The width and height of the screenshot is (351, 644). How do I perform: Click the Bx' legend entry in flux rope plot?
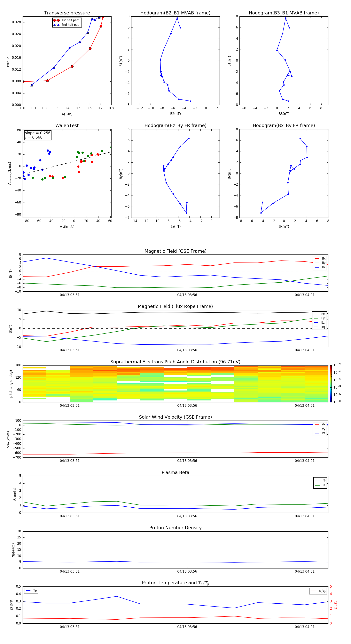tap(320, 314)
